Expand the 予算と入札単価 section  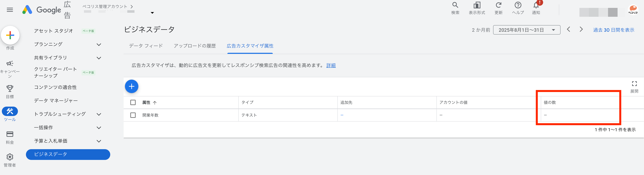(x=99, y=141)
